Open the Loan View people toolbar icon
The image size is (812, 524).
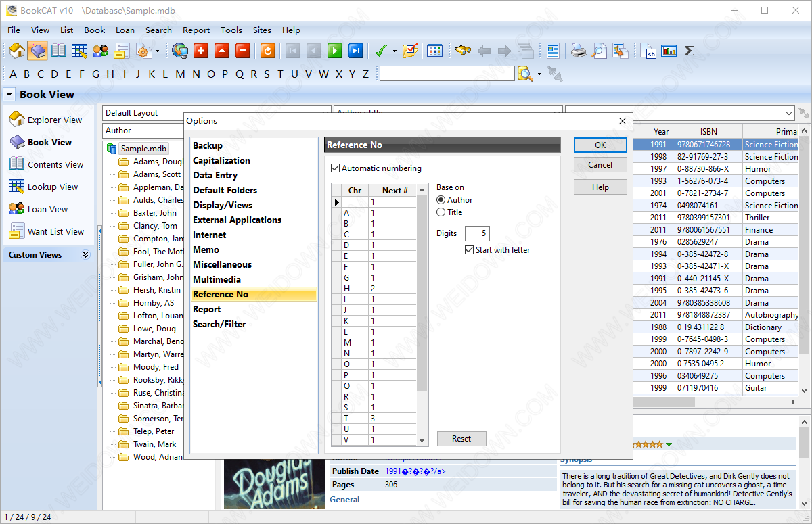click(100, 51)
